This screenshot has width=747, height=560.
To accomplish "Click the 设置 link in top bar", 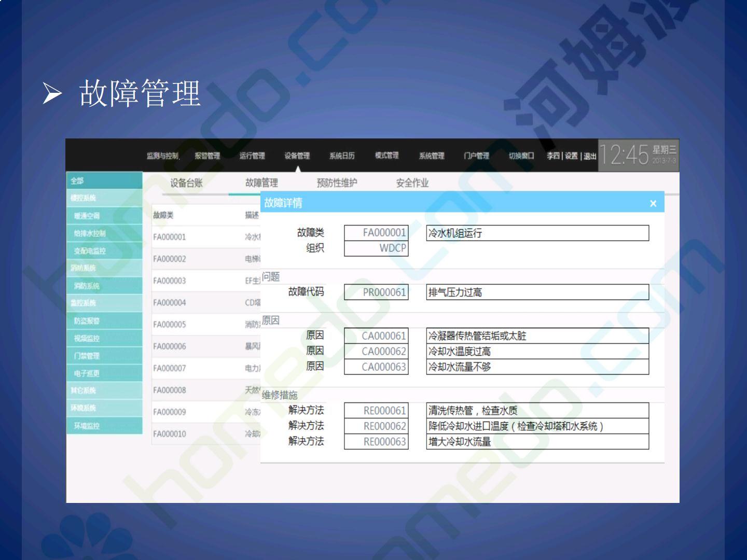I will (571, 156).
